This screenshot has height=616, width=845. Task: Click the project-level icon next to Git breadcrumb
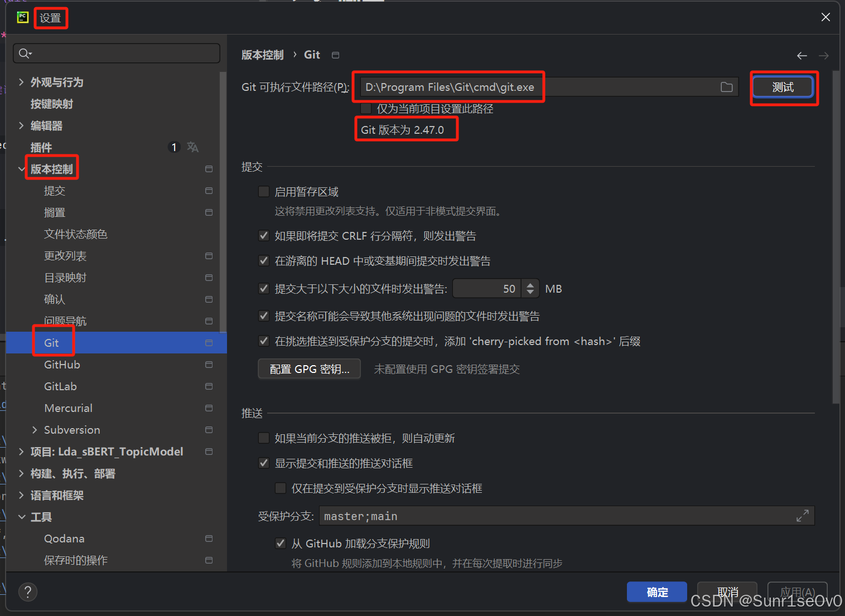click(335, 55)
